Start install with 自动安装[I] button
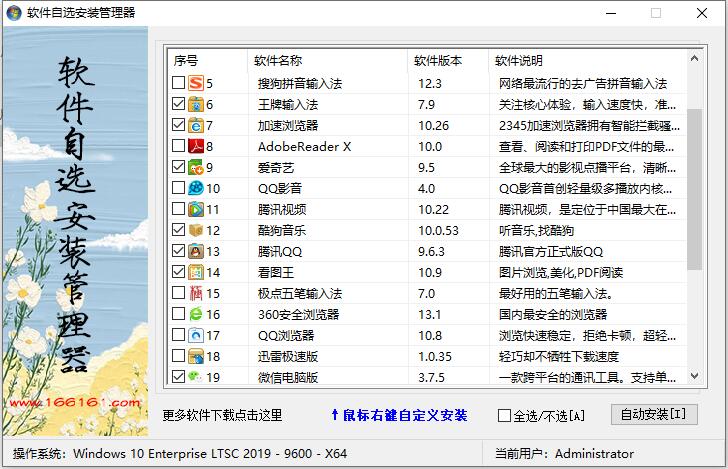This screenshot has width=728, height=469. 654,414
